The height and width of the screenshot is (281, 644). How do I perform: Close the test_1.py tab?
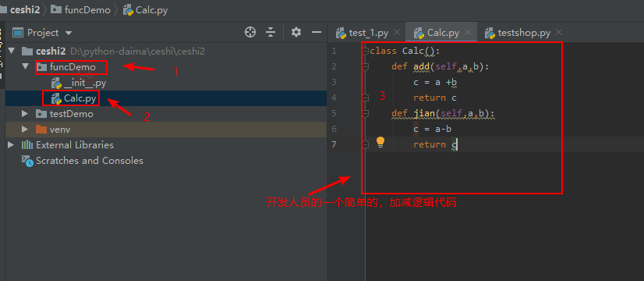[396, 32]
